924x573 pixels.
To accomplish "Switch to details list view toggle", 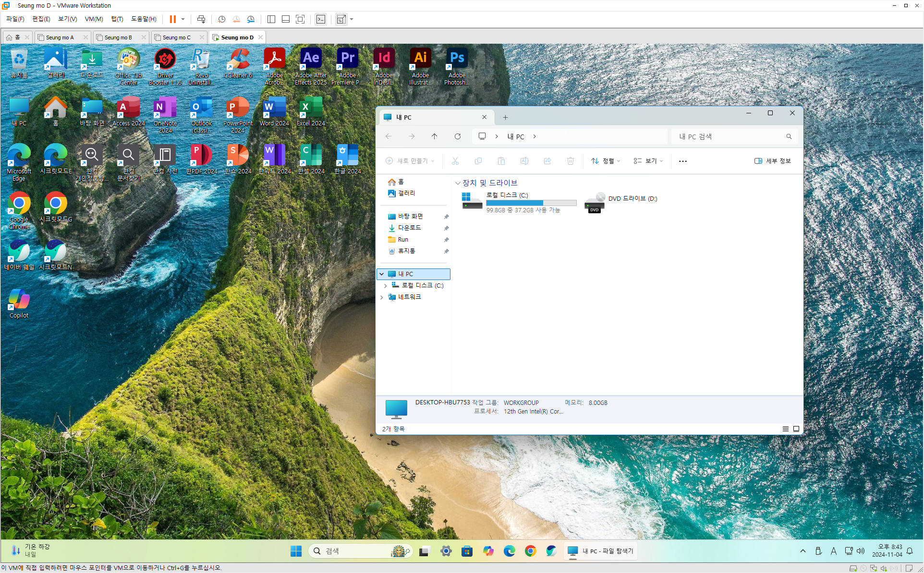I will 786,429.
